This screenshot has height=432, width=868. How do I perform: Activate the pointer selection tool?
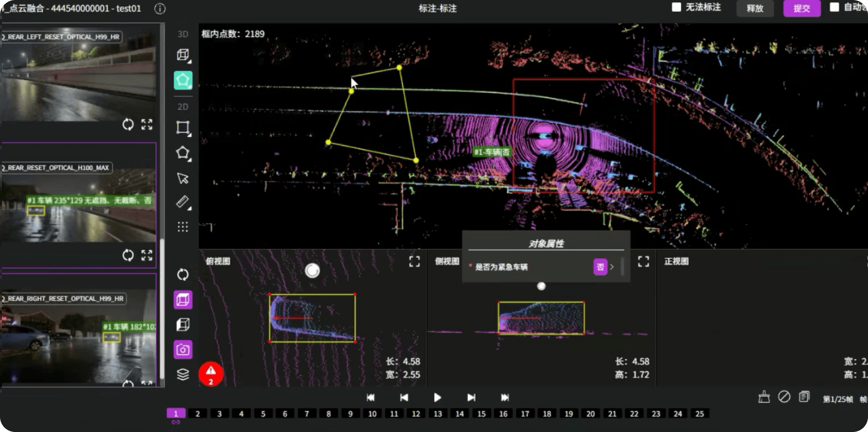(x=183, y=178)
